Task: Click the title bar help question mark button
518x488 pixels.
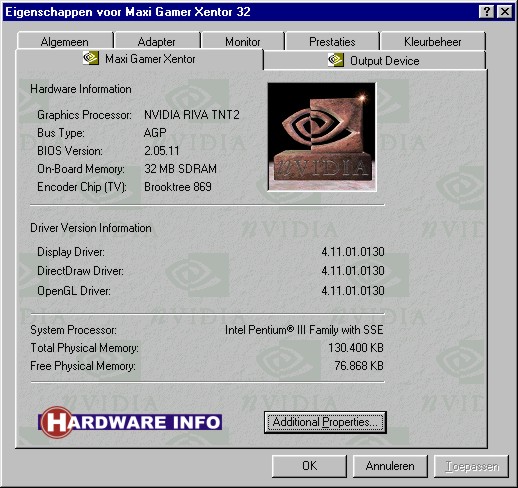Action: (487, 12)
